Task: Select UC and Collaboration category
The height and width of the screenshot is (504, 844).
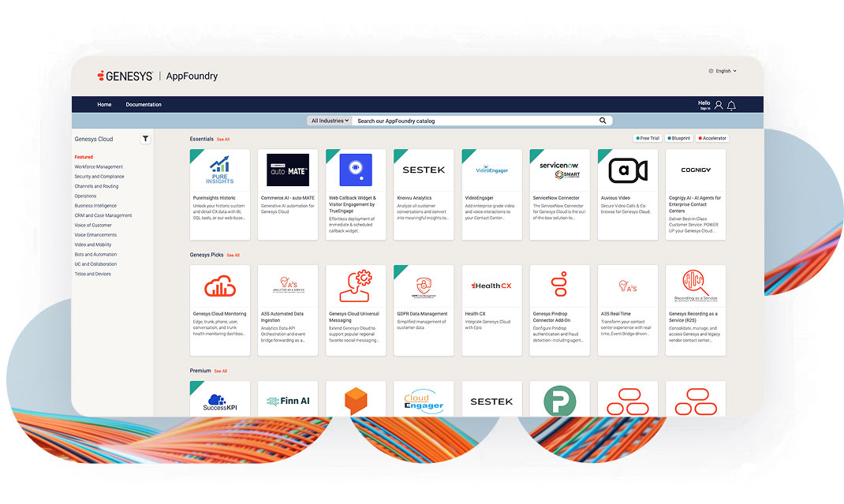Action: pos(95,264)
